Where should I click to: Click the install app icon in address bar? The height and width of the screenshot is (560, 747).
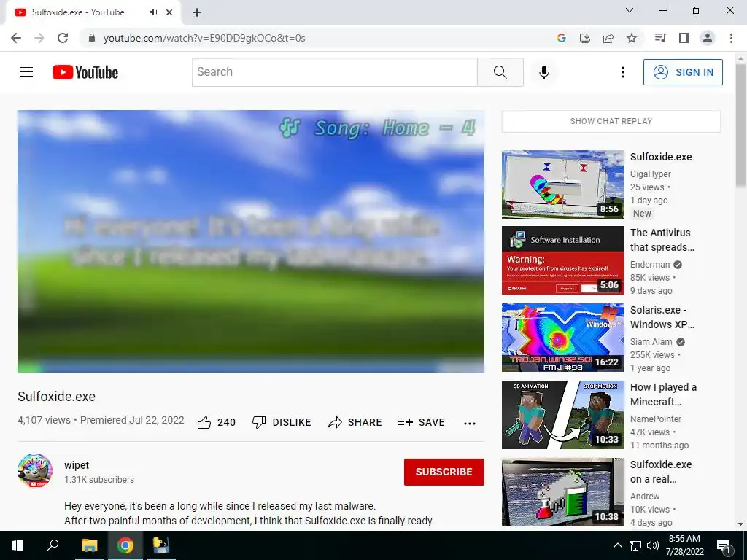585,38
